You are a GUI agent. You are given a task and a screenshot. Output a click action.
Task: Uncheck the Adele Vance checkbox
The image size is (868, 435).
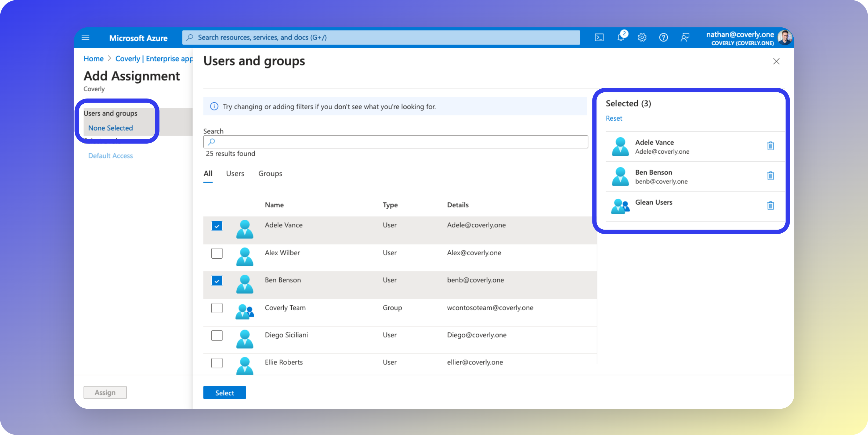click(217, 226)
